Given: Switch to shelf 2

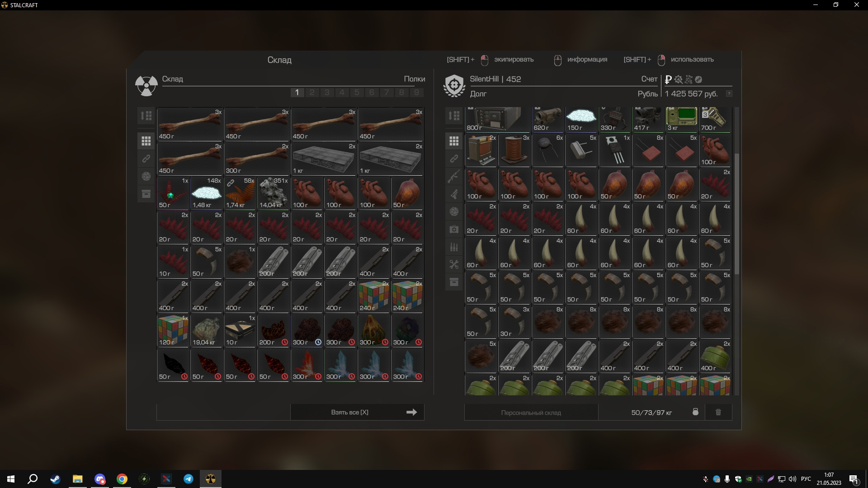Looking at the screenshot, I should tap(312, 93).
